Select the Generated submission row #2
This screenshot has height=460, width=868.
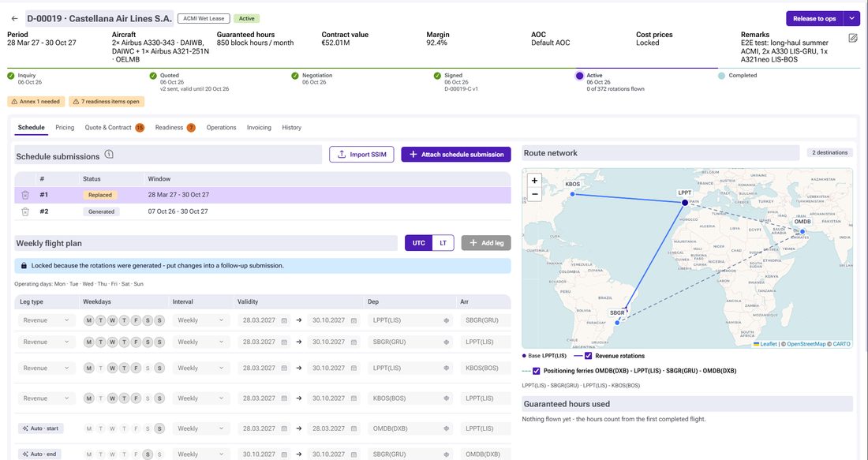click(263, 211)
